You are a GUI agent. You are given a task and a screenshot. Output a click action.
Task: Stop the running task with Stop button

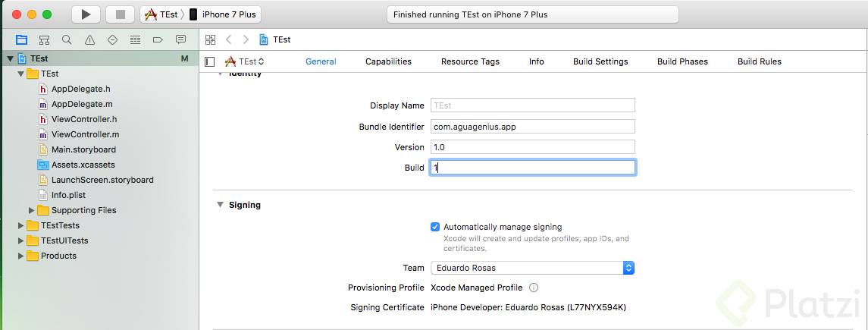(x=120, y=14)
